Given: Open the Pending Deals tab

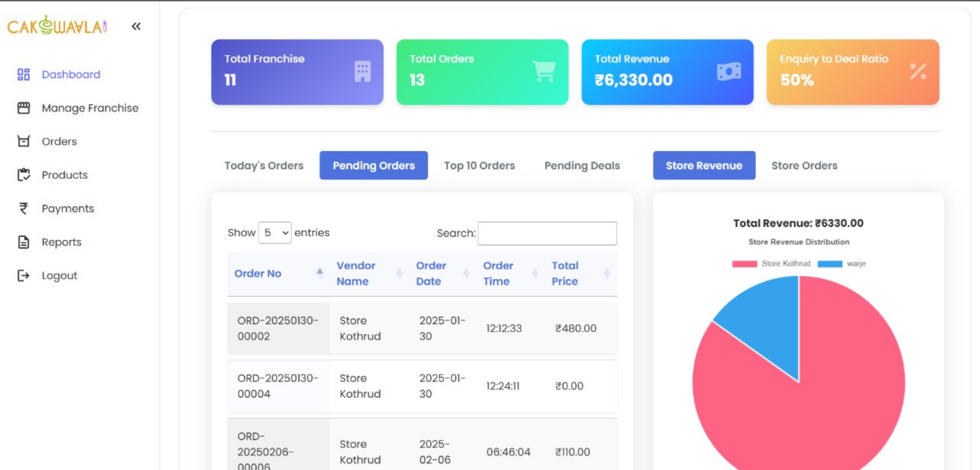Looking at the screenshot, I should [x=582, y=166].
